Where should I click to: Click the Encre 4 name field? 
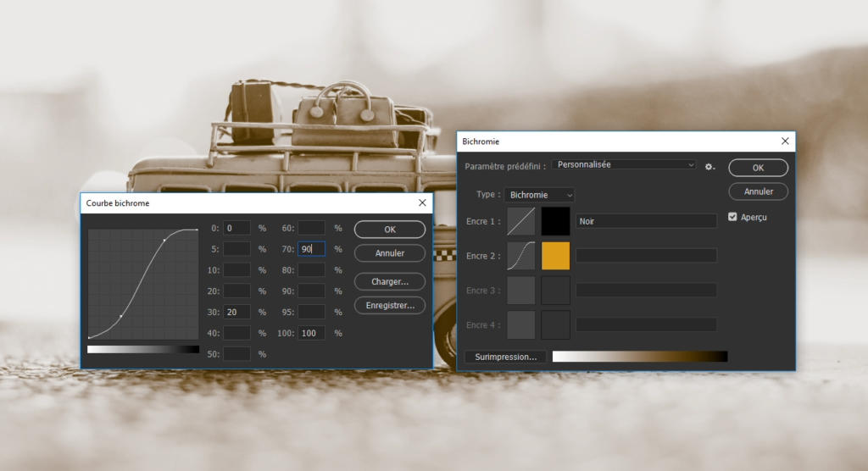(646, 324)
